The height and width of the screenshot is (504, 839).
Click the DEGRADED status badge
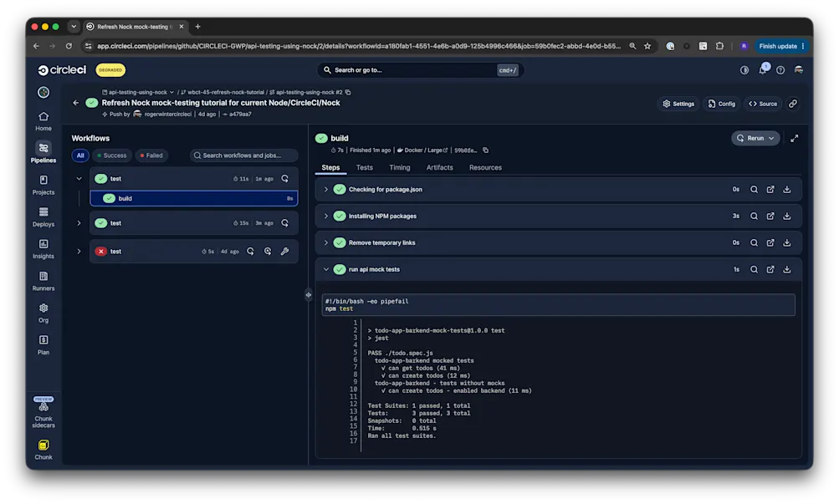coord(110,70)
